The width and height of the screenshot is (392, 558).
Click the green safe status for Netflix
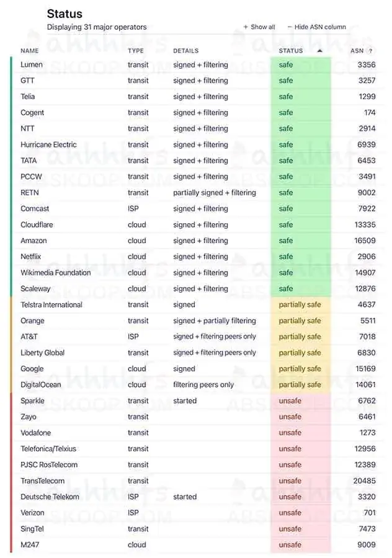pos(286,257)
